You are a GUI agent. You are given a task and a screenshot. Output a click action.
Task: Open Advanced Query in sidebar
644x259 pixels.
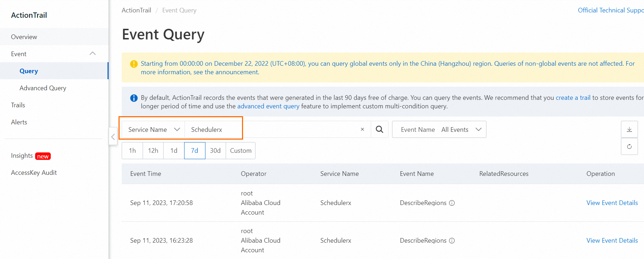[43, 88]
